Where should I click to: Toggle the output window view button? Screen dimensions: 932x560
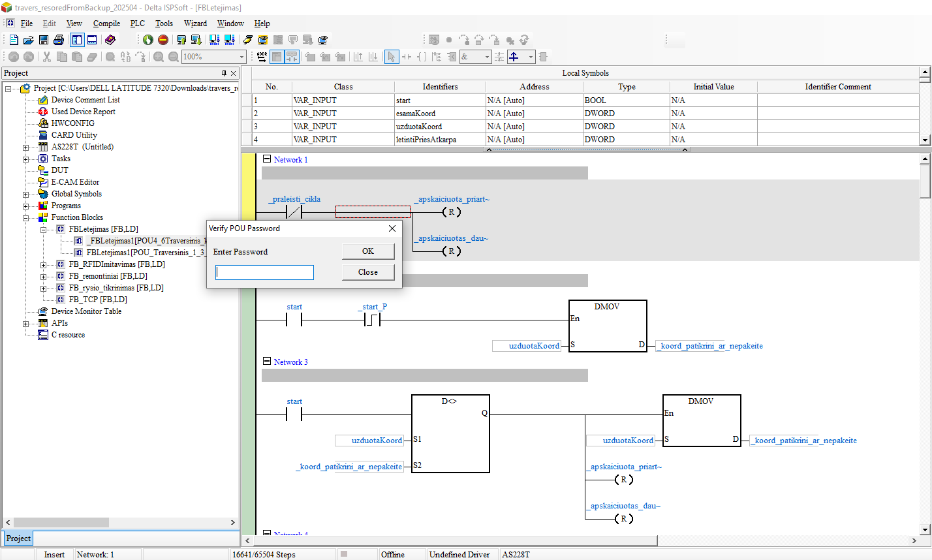(x=92, y=40)
